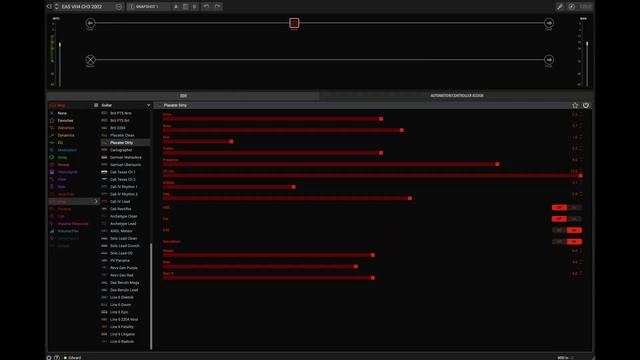Screen dimensions: 640x360
Task: Redo the last edit
Action: (x=218, y=7)
